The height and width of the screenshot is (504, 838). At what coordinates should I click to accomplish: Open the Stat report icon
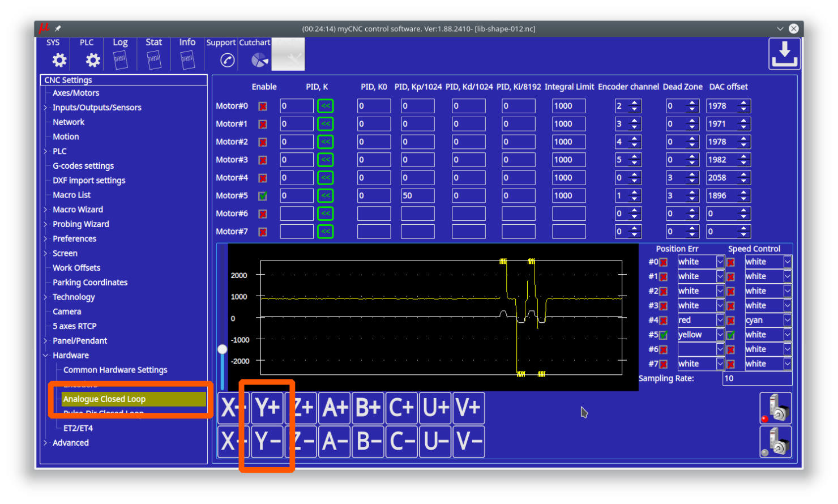153,59
